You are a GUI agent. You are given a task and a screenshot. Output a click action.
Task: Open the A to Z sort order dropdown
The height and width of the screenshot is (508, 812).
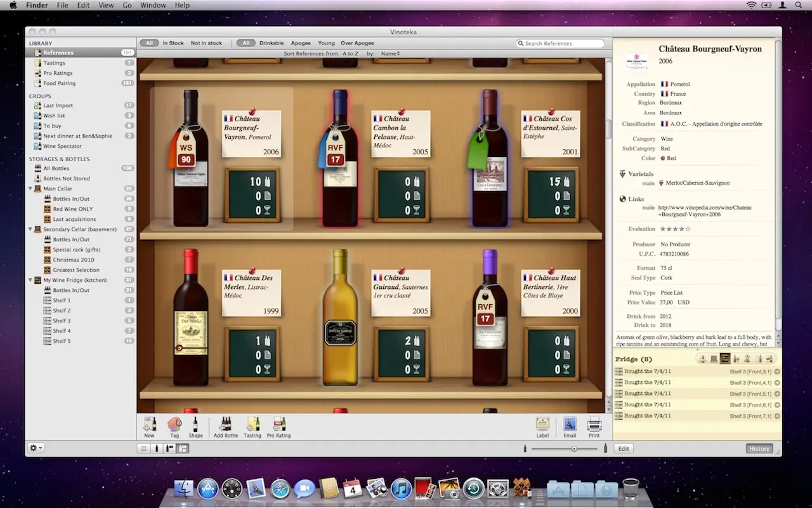point(350,54)
